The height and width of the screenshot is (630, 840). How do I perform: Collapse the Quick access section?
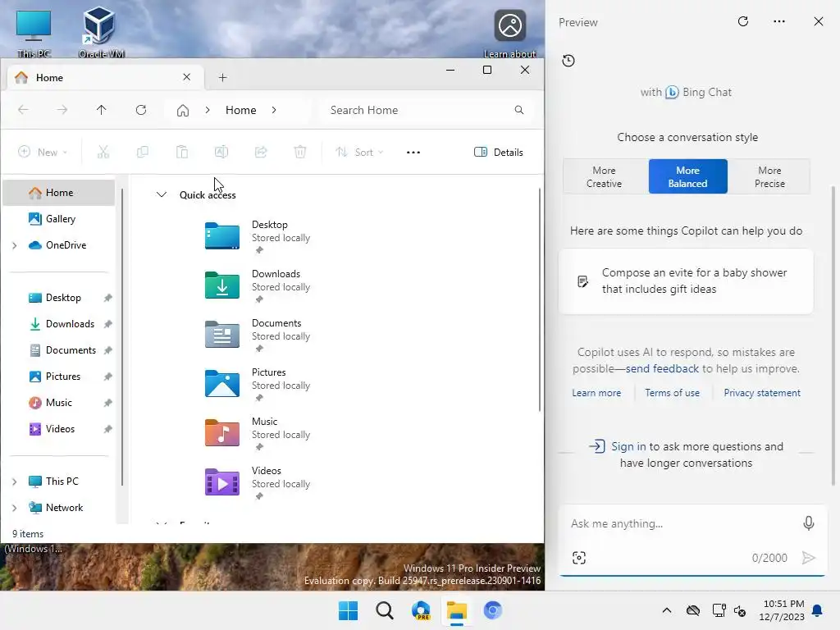[162, 194]
